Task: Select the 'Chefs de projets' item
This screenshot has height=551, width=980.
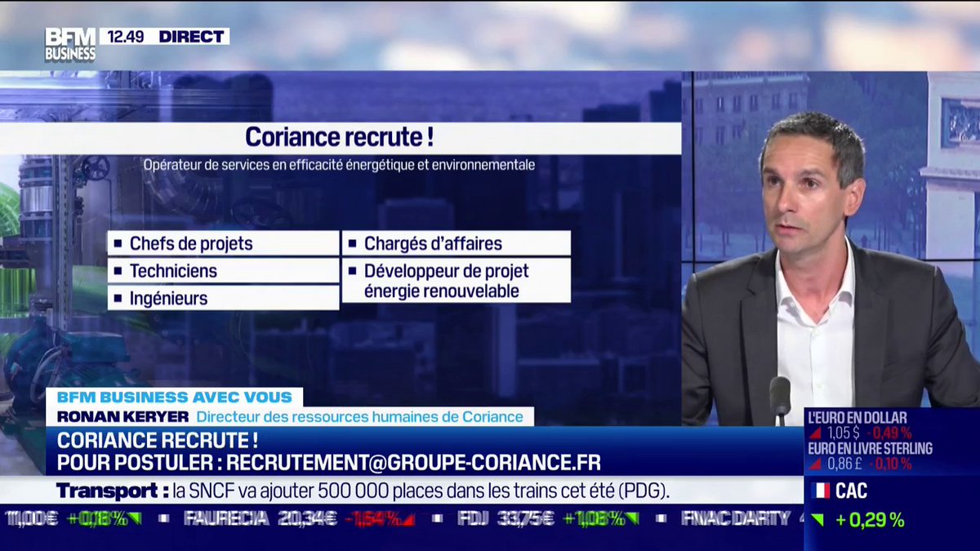Action: [223, 243]
